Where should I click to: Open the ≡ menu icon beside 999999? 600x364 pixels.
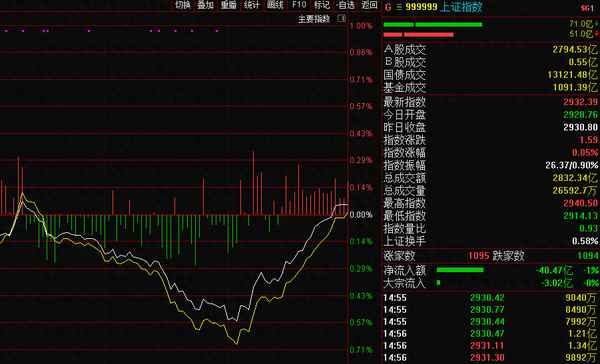[399, 7]
